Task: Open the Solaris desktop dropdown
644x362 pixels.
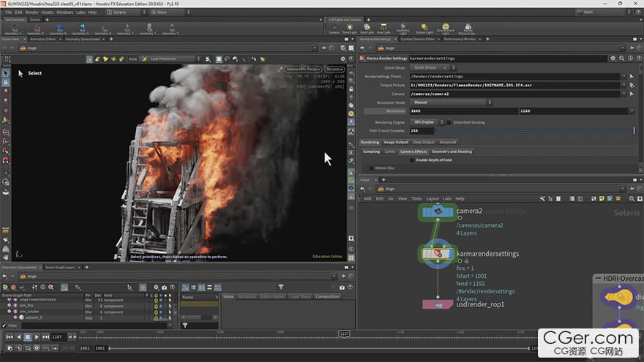Action: click(x=126, y=12)
